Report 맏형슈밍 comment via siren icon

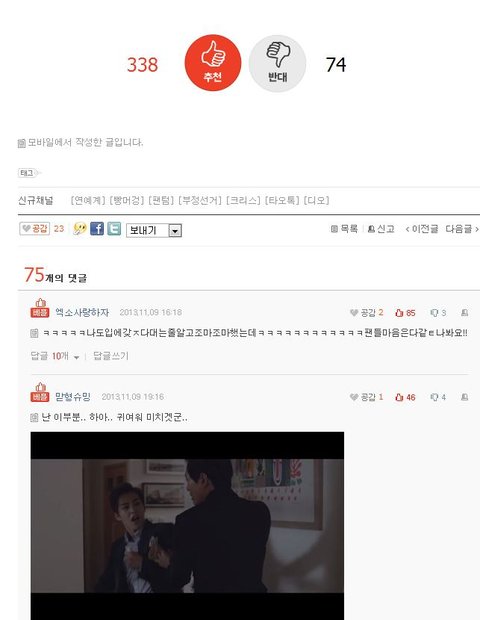[x=465, y=397]
